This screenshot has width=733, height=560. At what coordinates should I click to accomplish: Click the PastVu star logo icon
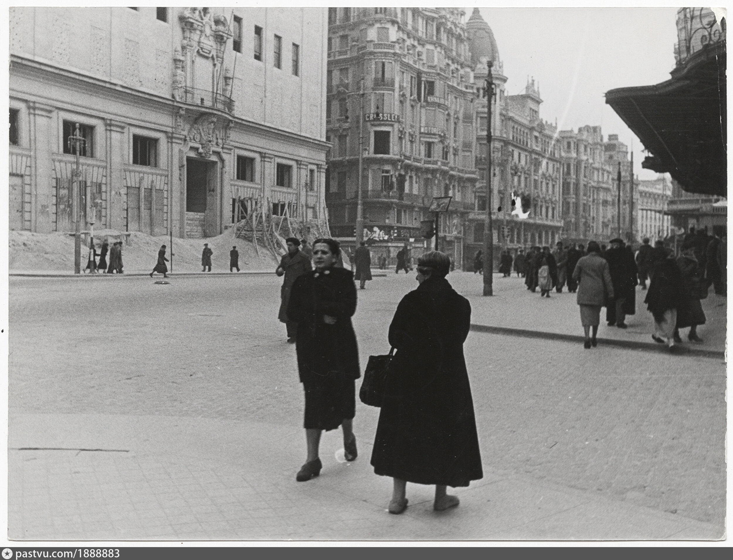[x=7, y=554]
